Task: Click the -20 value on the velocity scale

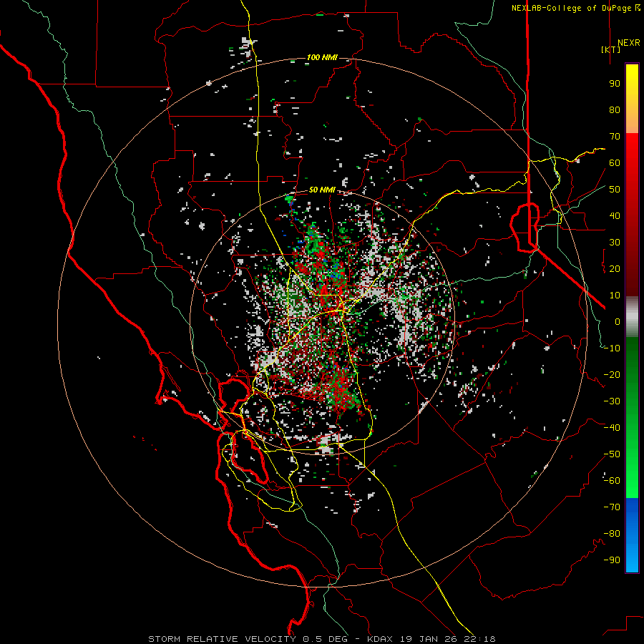Action: (x=612, y=374)
